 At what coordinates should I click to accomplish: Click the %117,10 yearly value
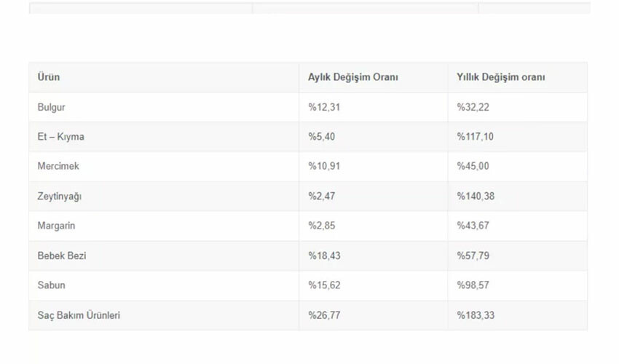(x=476, y=137)
